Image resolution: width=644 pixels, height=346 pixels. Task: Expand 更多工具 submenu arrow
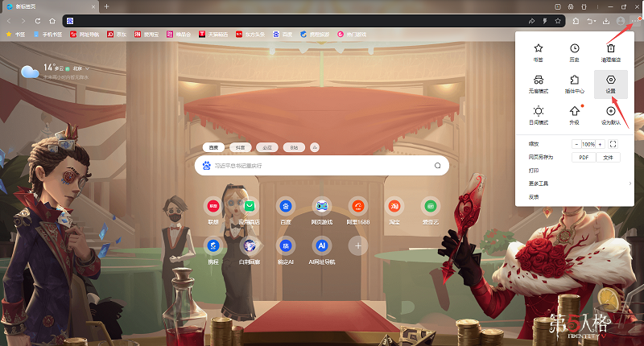coord(630,183)
